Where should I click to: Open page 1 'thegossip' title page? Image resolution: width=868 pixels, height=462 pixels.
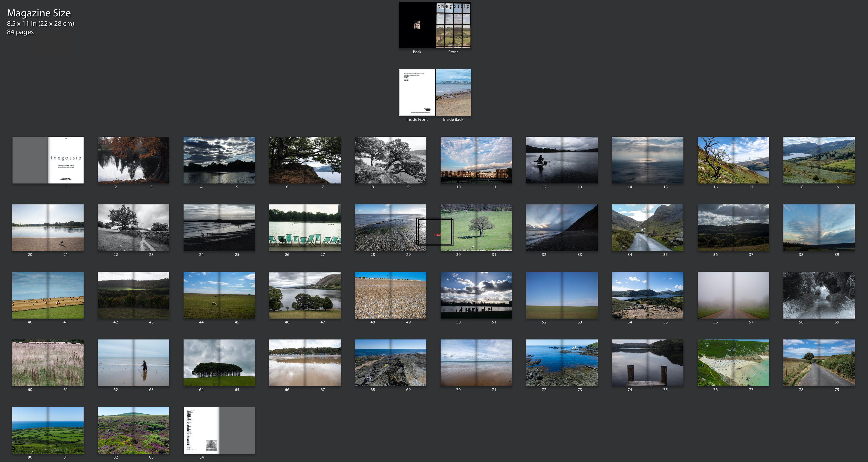click(66, 160)
